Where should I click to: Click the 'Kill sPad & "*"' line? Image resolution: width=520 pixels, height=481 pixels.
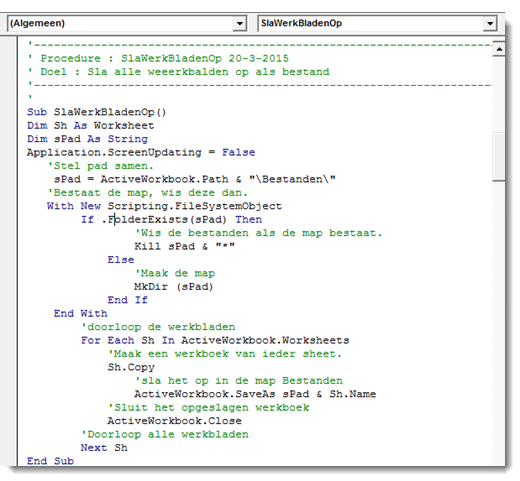[185, 246]
